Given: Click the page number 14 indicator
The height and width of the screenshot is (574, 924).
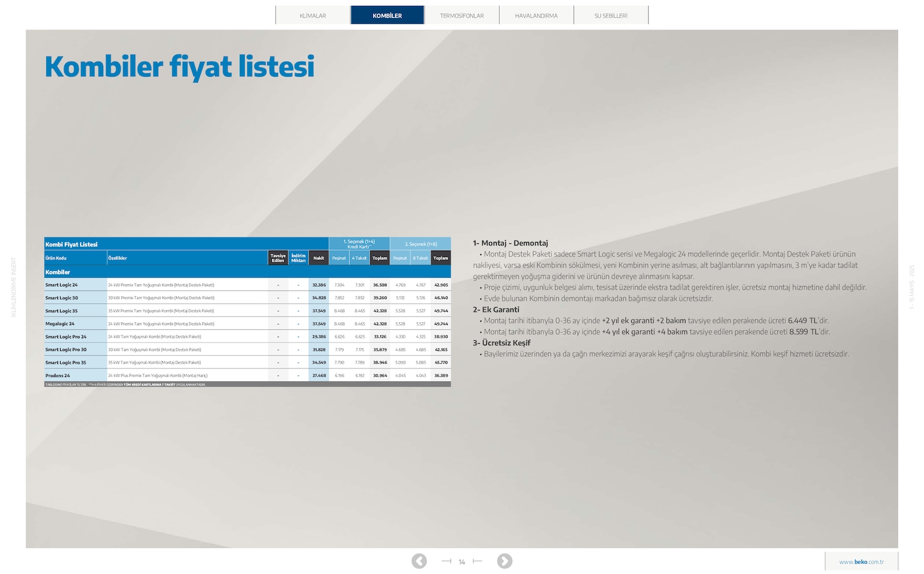Looking at the screenshot, I should pyautogui.click(x=462, y=562).
